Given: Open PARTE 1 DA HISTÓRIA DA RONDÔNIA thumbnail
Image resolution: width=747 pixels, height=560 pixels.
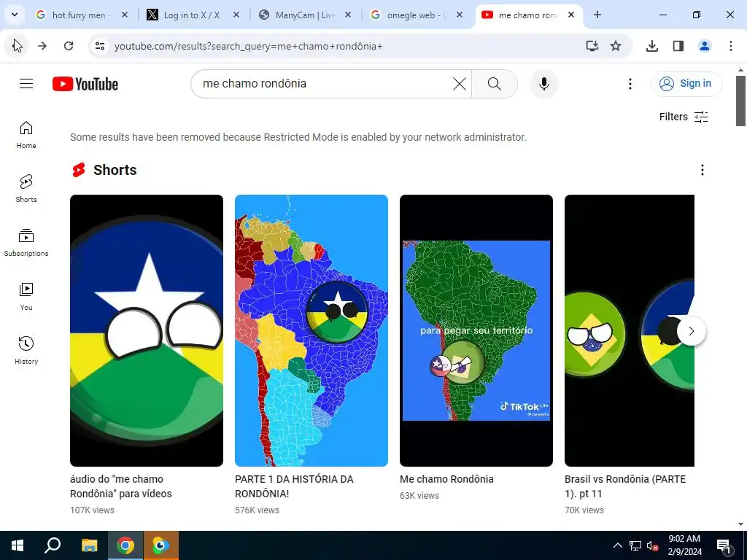Looking at the screenshot, I should point(311,330).
